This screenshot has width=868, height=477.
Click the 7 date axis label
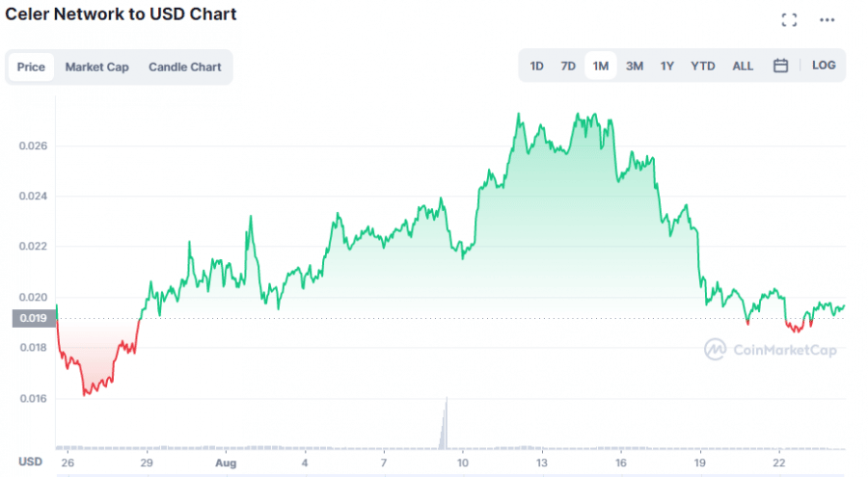coord(384,463)
